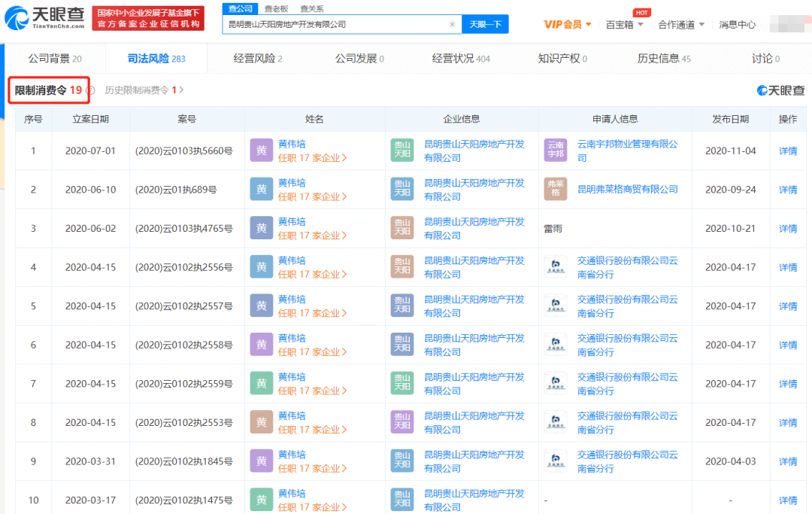The height and width of the screenshot is (514, 812).
Task: Expand the 百宝箱 dropdown
Action: click(x=625, y=24)
